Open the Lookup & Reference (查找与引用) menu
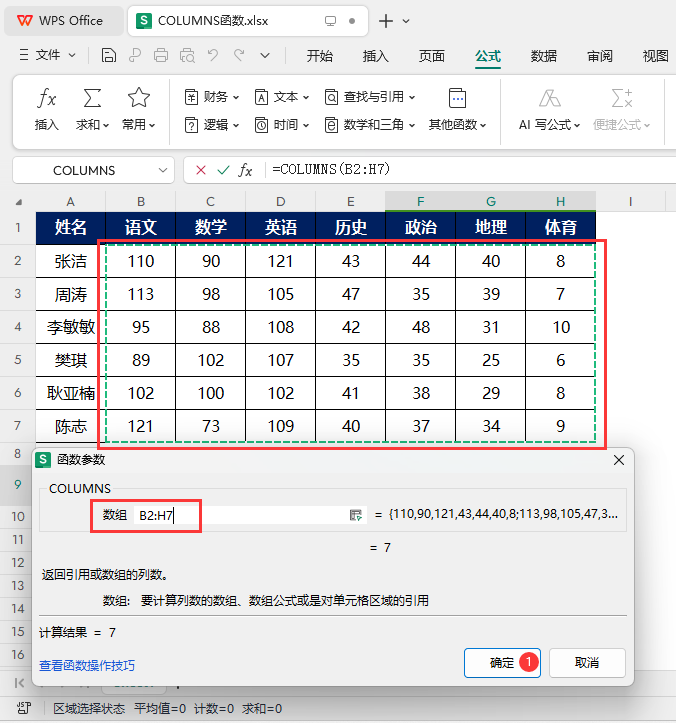Image resolution: width=676 pixels, height=723 pixels. point(370,97)
